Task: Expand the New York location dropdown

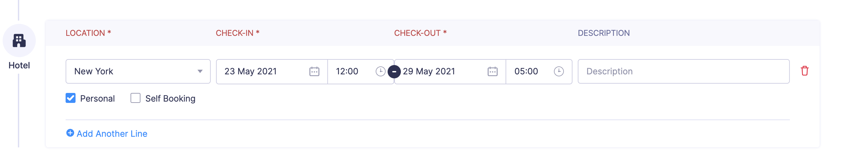Action: [200, 72]
